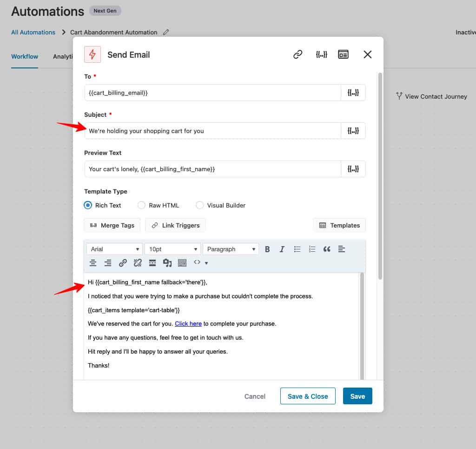The height and width of the screenshot is (449, 476).
Task: Toggle italic formatting
Action: coord(282,249)
